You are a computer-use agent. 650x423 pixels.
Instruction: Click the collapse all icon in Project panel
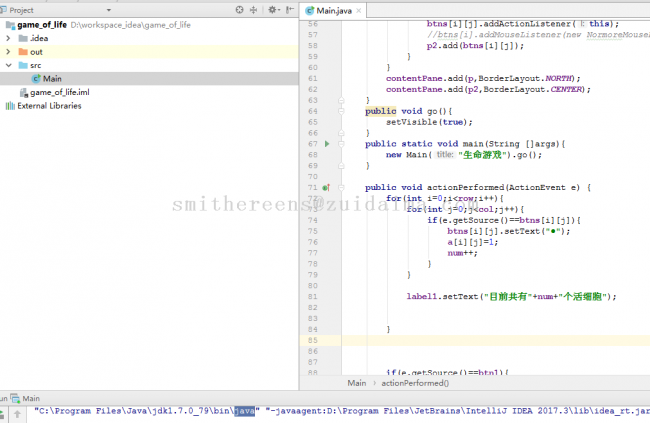[x=254, y=9]
